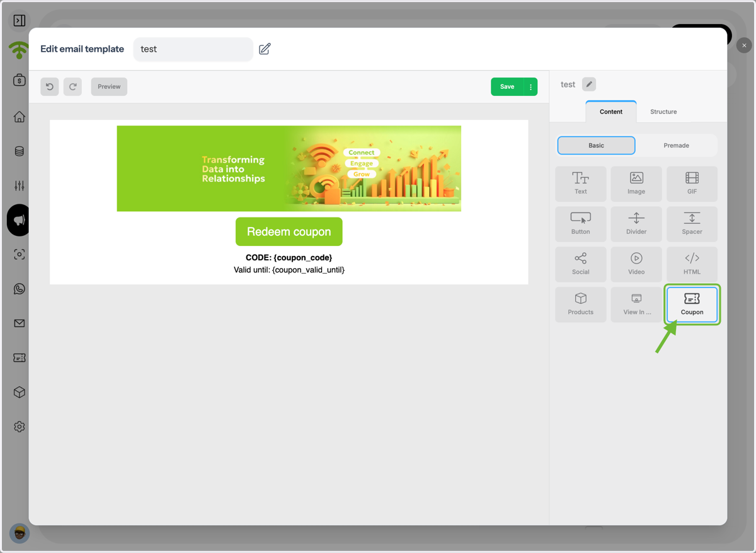Click the template name input field
Image resolution: width=756 pixels, height=553 pixels.
click(193, 49)
